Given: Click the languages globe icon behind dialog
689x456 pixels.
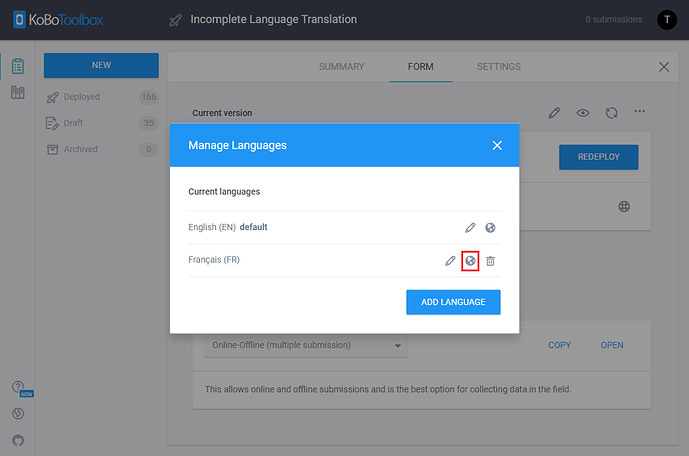Looking at the screenshot, I should pos(624,206).
